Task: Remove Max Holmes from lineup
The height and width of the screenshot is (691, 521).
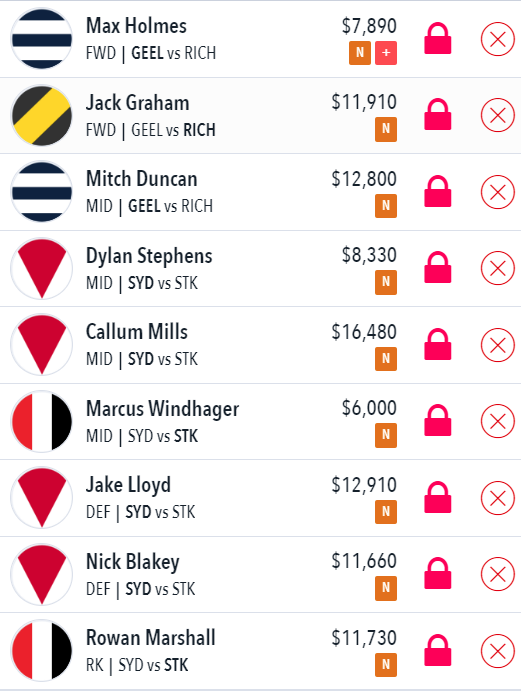Action: pyautogui.click(x=498, y=39)
